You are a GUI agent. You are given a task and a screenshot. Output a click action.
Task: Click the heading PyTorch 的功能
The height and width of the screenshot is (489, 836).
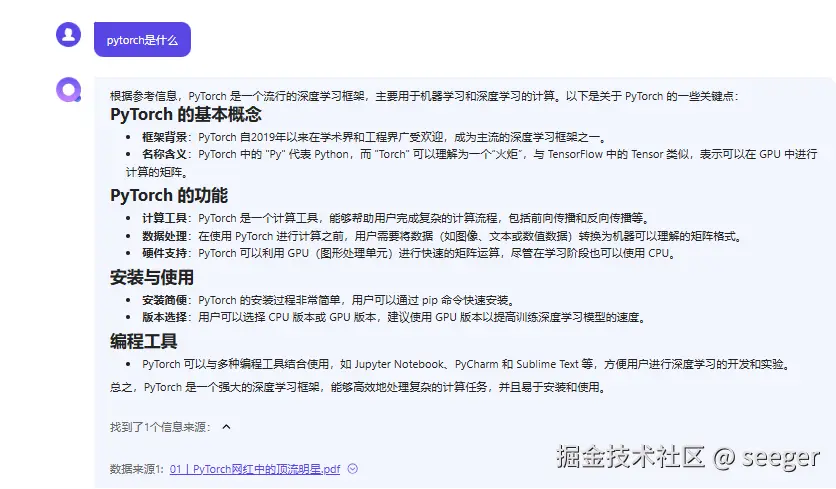coord(168,195)
